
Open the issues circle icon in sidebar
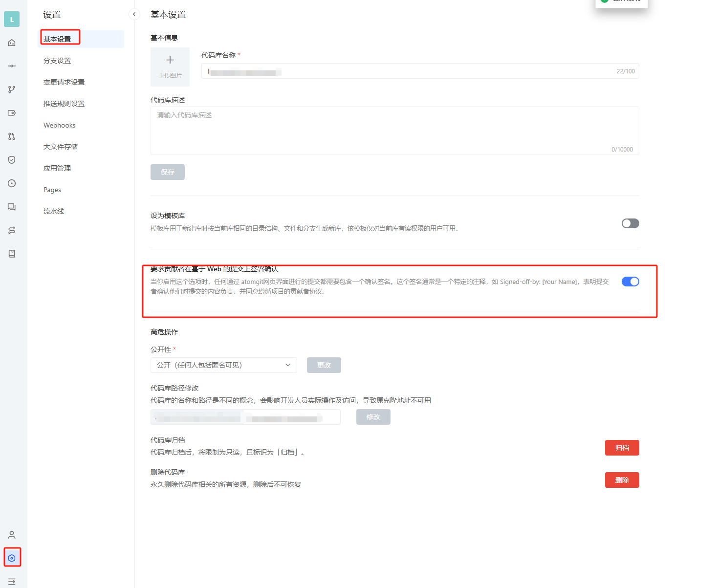pos(12,183)
